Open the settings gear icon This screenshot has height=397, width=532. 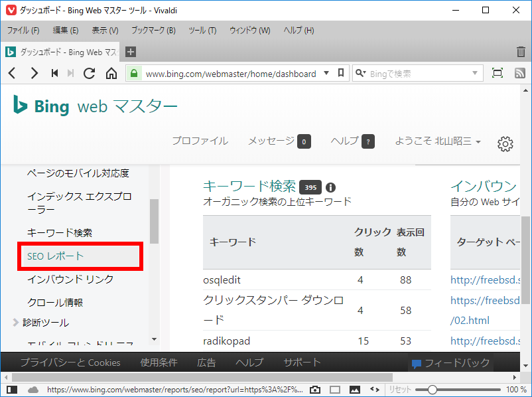click(x=505, y=144)
